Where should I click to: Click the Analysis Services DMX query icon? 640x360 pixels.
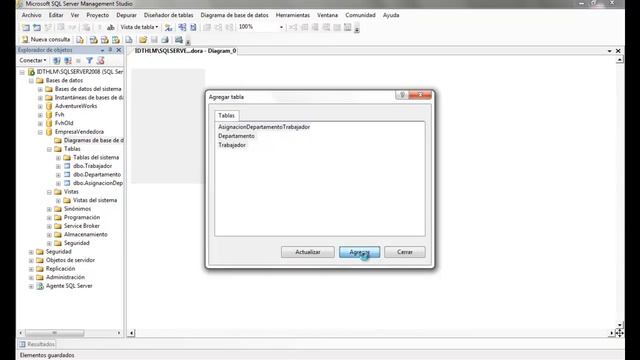point(105,40)
